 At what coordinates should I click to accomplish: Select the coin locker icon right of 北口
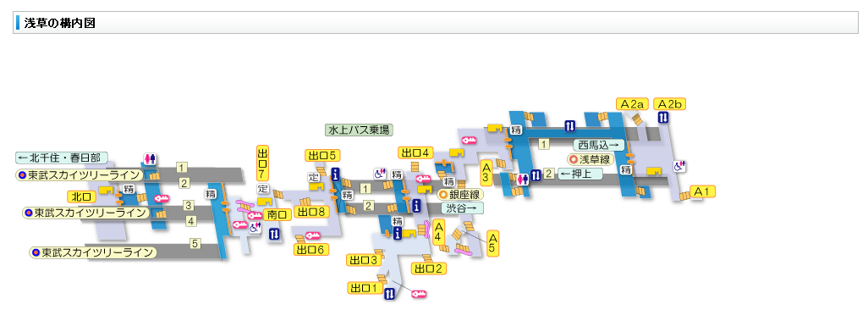coord(161,198)
